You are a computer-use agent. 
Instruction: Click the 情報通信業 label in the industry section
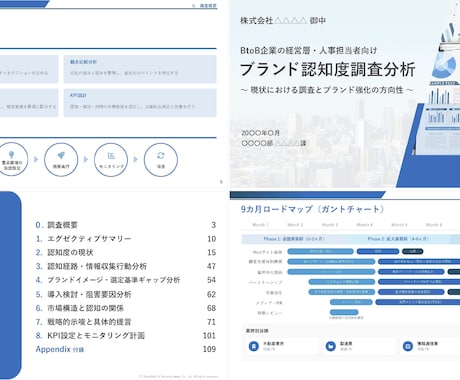coord(428,343)
